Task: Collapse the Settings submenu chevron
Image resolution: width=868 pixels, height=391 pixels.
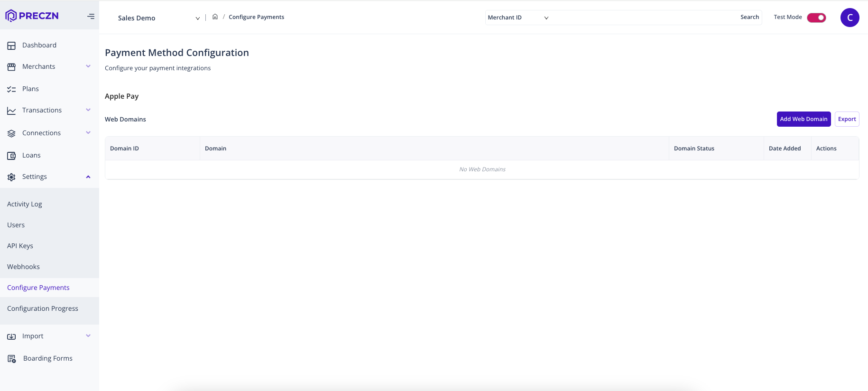Action: [x=88, y=177]
